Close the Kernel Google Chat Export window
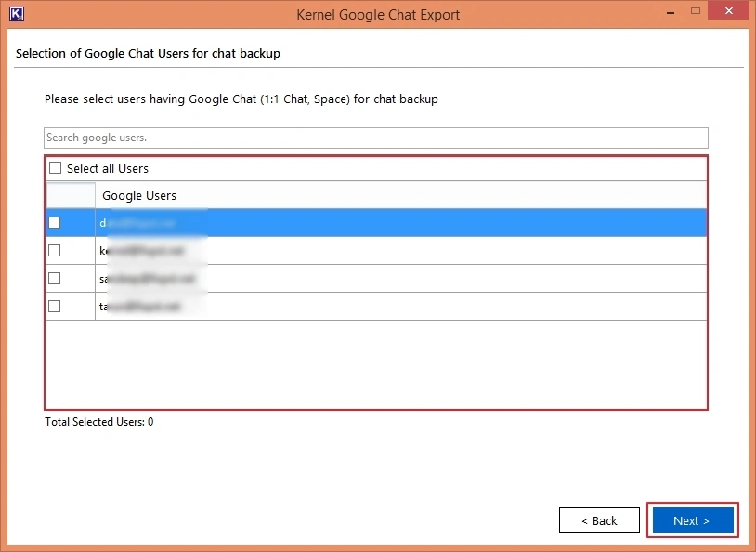This screenshot has width=756, height=552. click(x=728, y=10)
